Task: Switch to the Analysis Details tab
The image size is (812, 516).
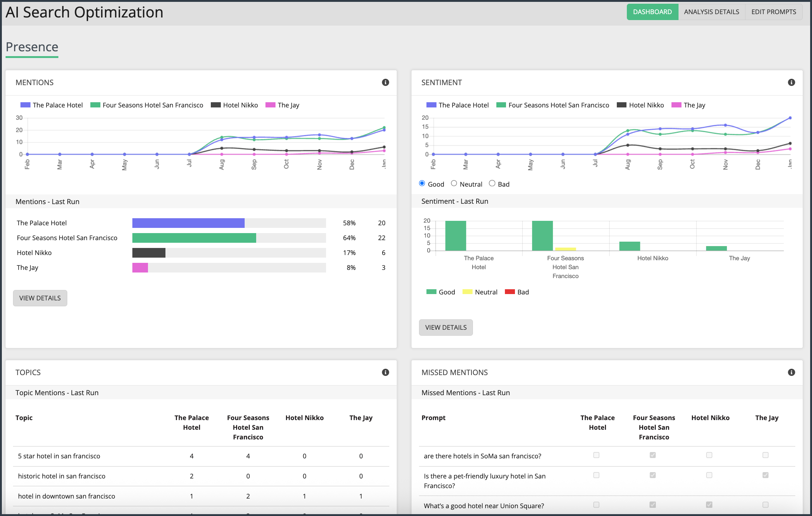Action: pos(711,12)
